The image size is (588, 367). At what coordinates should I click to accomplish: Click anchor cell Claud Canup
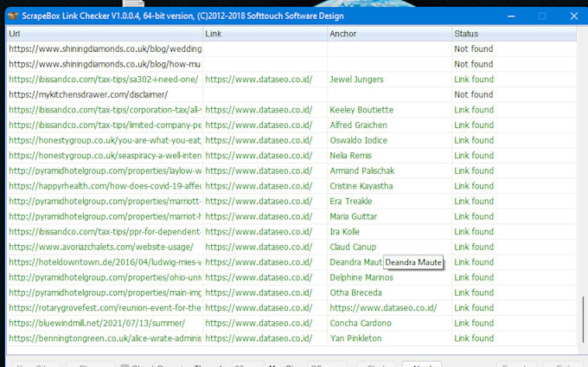[x=353, y=247]
